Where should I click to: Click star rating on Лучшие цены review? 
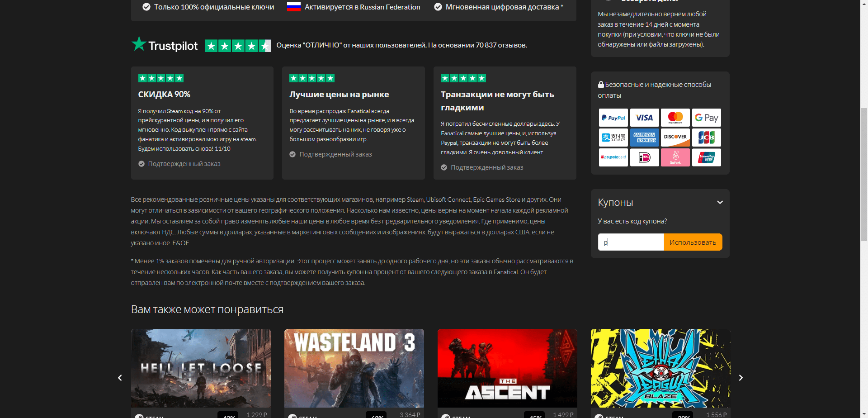pyautogui.click(x=312, y=78)
